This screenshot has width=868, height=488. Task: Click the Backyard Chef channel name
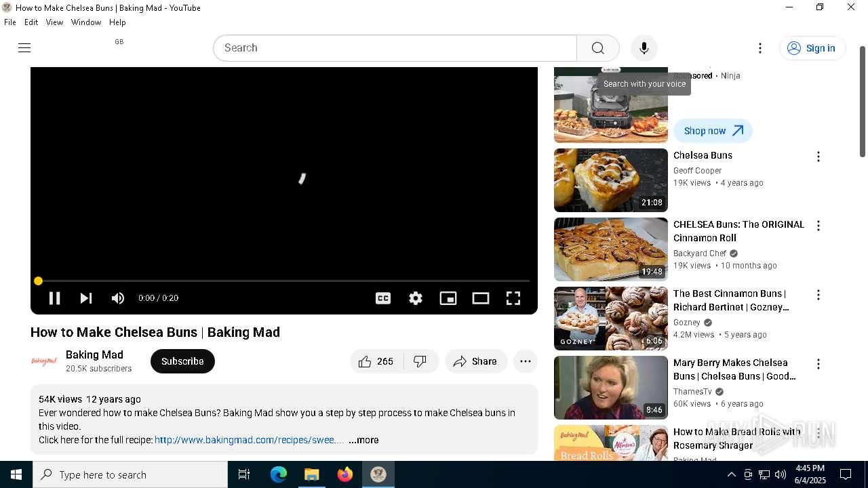coord(700,253)
